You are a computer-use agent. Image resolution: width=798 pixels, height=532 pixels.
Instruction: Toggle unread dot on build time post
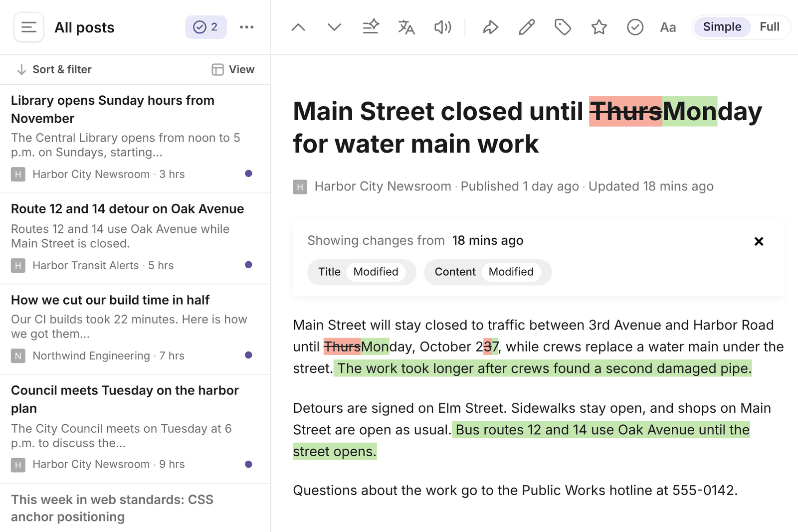click(x=248, y=355)
